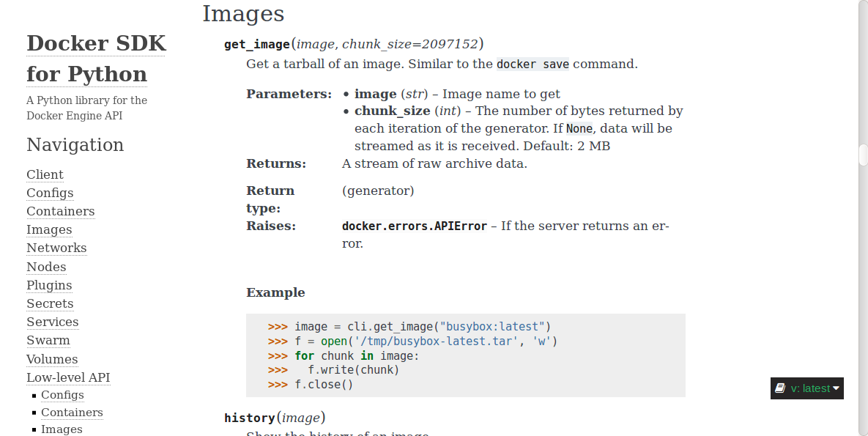The width and height of the screenshot is (868, 436).
Task: Open the Secrets navigation link
Action: 50,303
